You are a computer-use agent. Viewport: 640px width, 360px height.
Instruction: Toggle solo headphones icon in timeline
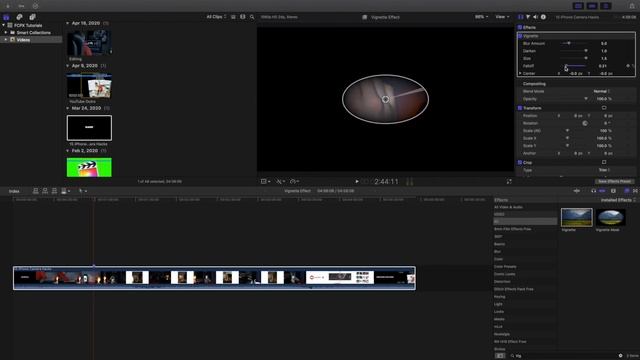tap(593, 191)
